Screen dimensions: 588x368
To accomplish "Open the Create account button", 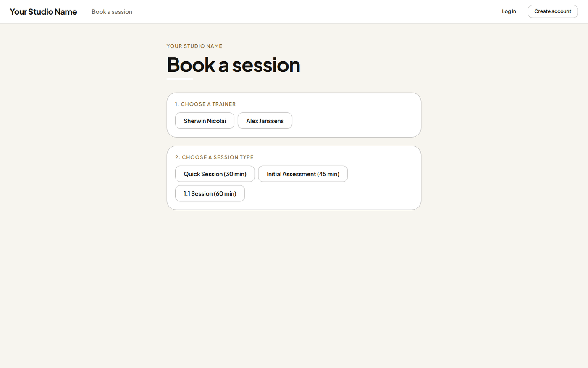I will 553,11.
